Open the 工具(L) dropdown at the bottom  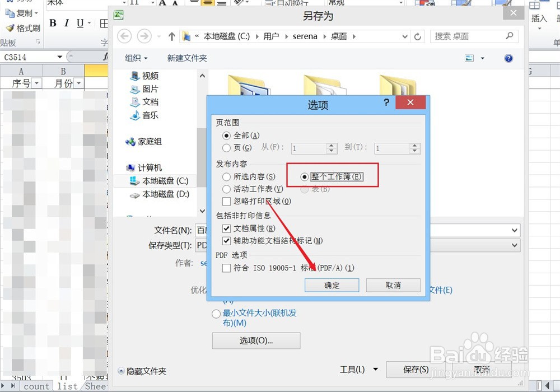(358, 370)
